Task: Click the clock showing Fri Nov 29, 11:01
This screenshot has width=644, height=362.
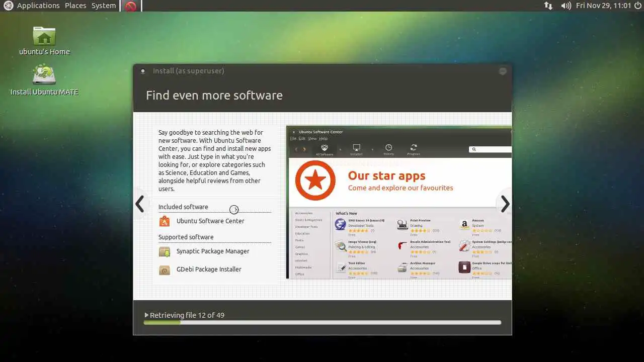Action: click(x=603, y=6)
